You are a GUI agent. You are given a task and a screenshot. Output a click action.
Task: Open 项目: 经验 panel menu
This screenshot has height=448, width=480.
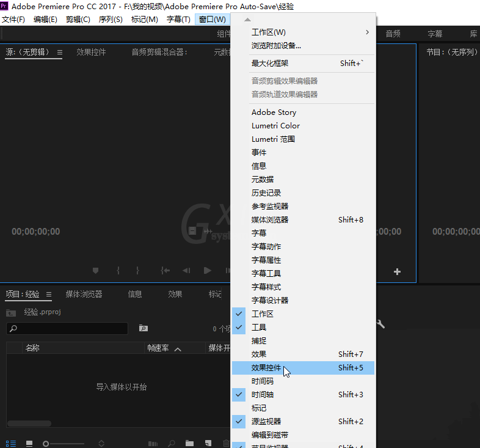49,295
